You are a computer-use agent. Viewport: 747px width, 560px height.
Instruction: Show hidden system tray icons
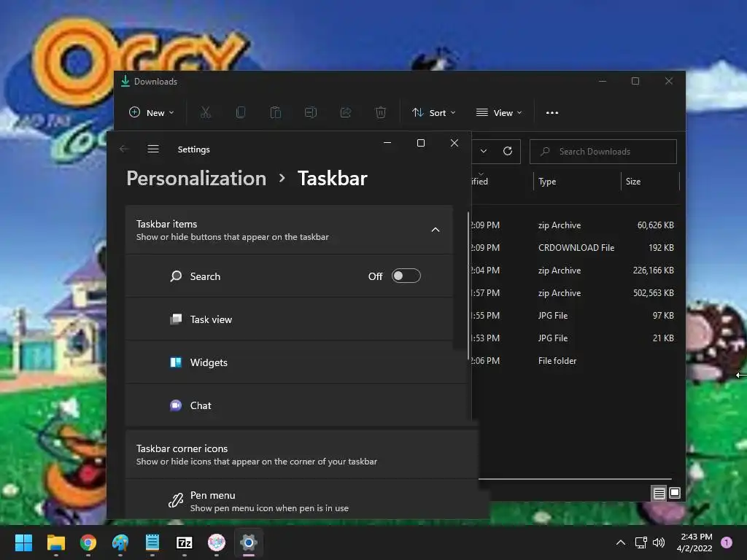tap(620, 542)
